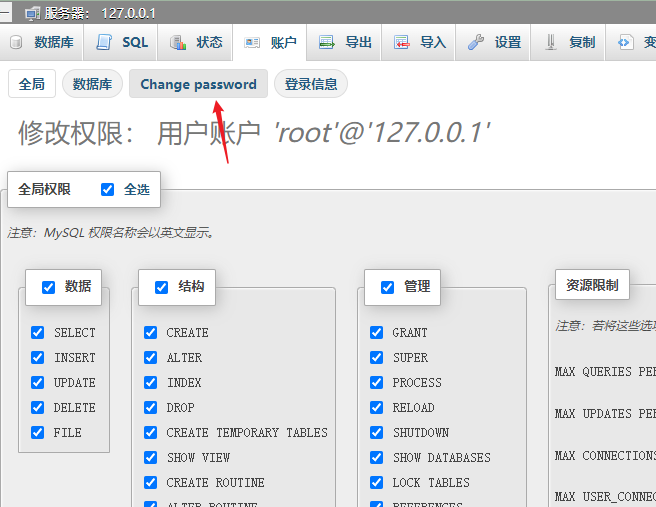Uncheck the INDEX privilege
Image resolution: width=656 pixels, height=507 pixels.
pos(151,382)
